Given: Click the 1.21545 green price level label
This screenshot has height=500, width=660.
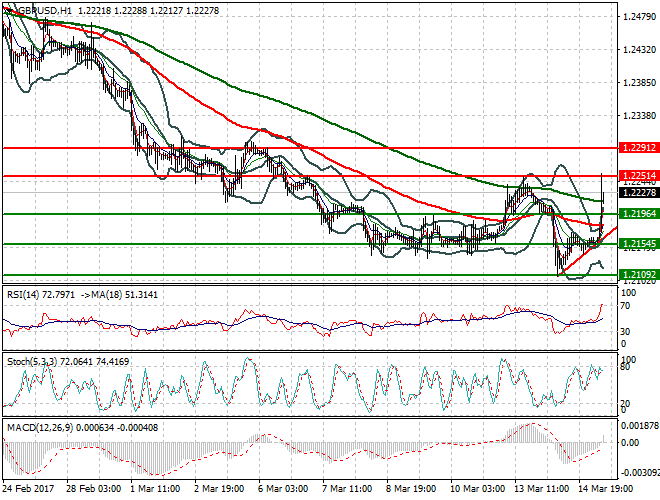Looking at the screenshot, I should click(x=637, y=244).
